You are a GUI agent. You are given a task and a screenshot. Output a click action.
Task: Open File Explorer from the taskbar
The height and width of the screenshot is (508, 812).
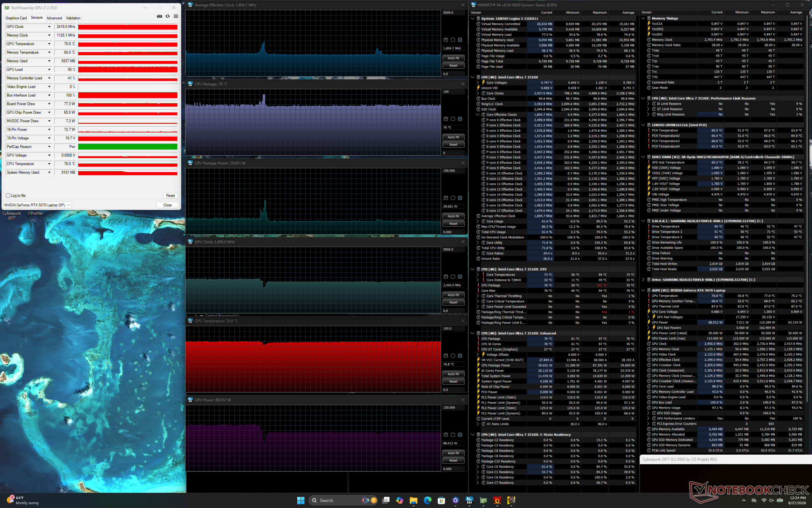point(413,500)
